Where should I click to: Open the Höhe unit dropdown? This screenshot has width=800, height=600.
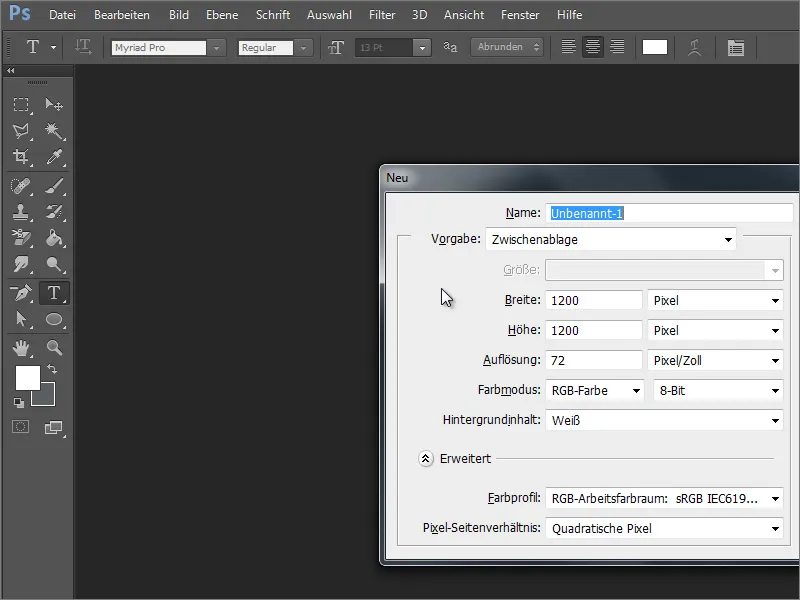coord(715,331)
